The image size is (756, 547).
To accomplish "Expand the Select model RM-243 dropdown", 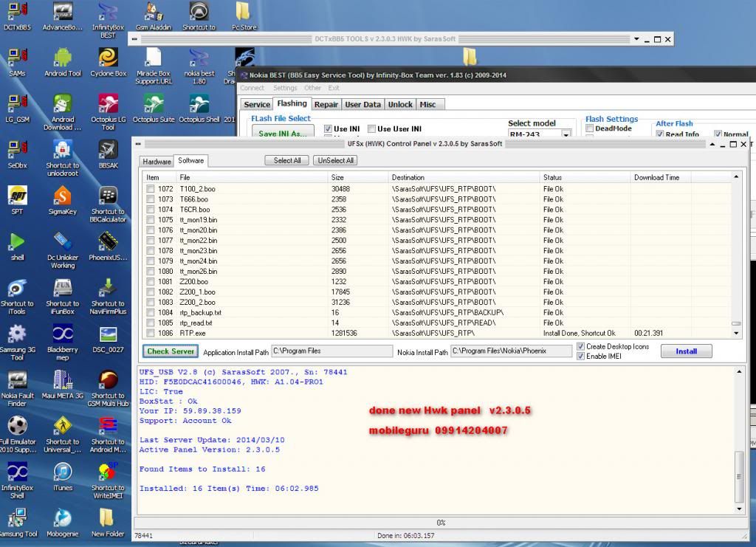I will [x=566, y=134].
